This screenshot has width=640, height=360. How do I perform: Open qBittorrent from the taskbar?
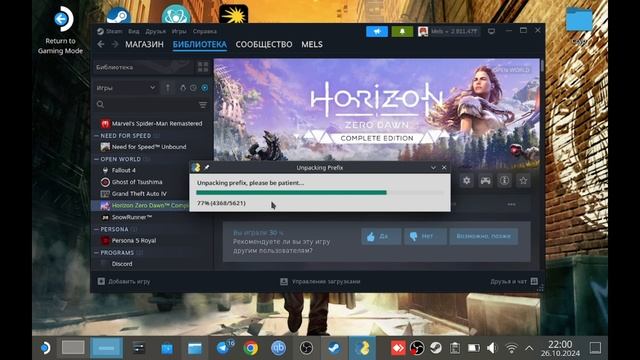(x=278, y=348)
